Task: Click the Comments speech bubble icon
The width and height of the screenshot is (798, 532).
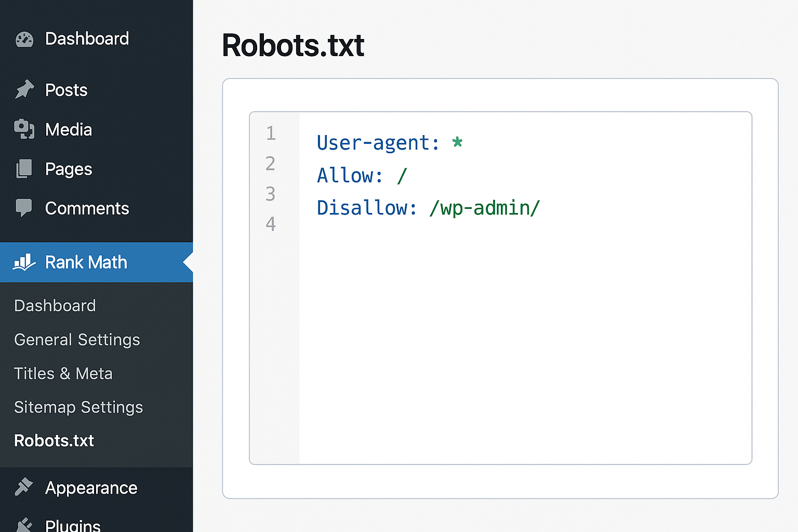Action: pyautogui.click(x=24, y=208)
